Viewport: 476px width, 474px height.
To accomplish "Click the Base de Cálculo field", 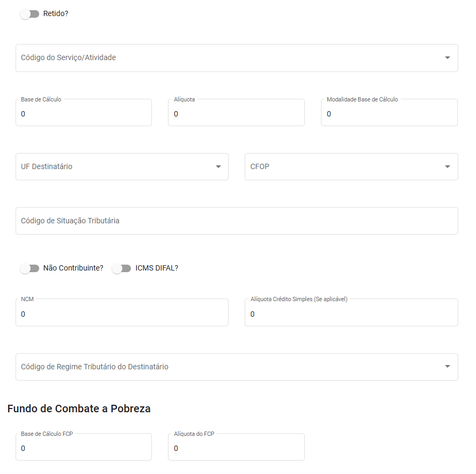I will 83,114.
